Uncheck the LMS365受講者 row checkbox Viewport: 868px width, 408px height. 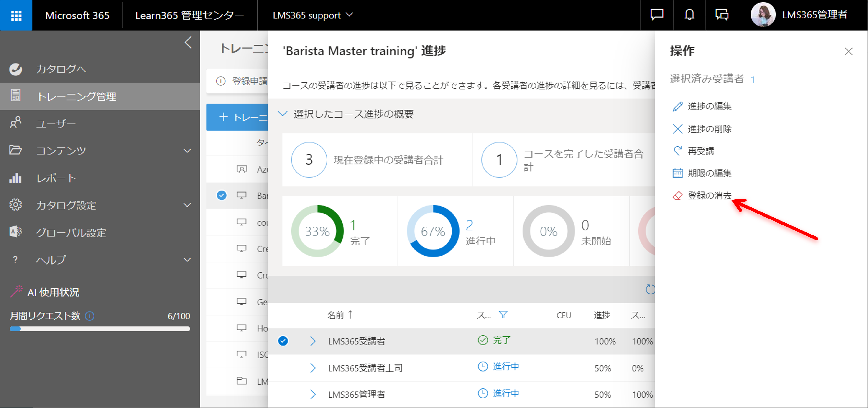point(283,341)
